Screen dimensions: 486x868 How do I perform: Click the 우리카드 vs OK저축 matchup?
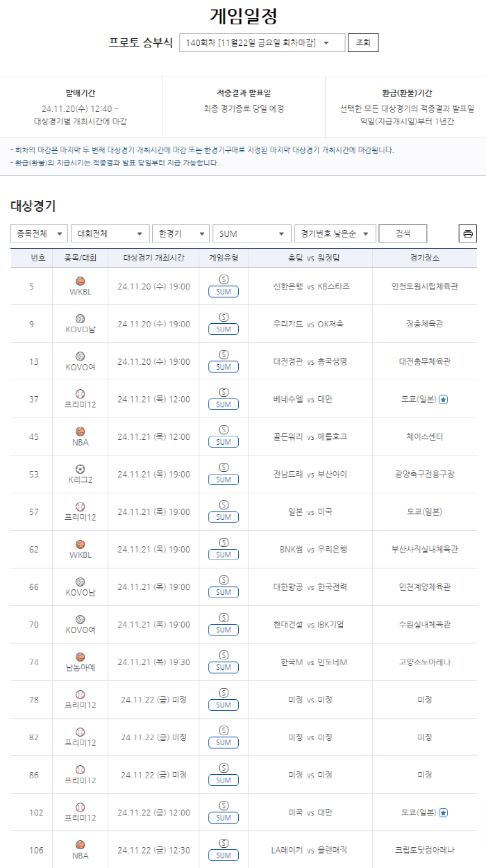308,324
